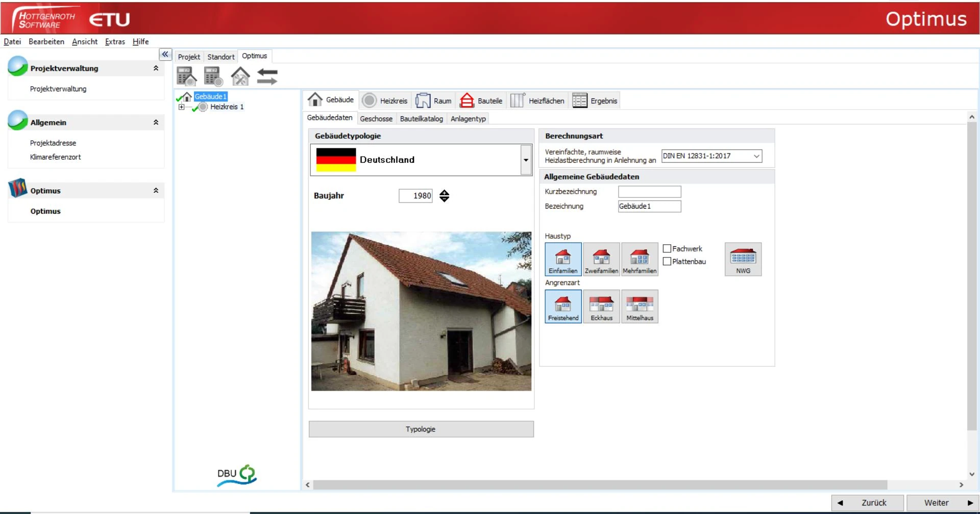980x514 pixels.
Task: Open the Extras menu
Action: [x=115, y=42]
